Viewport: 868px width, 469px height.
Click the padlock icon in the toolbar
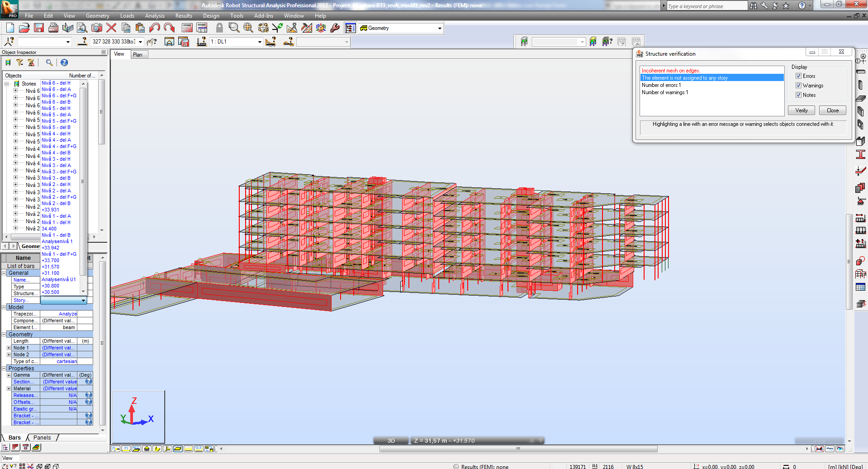[x=219, y=28]
